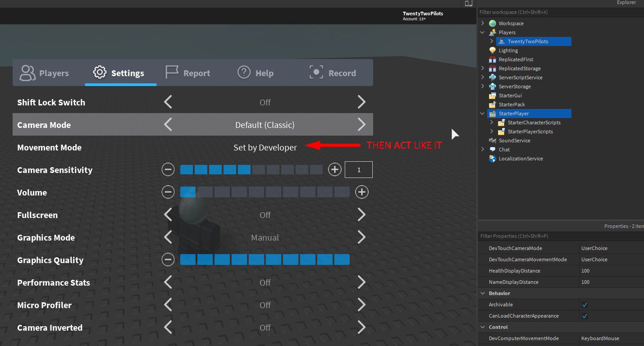Select next Camera Mode option
This screenshot has height=346, width=644.
tap(361, 125)
